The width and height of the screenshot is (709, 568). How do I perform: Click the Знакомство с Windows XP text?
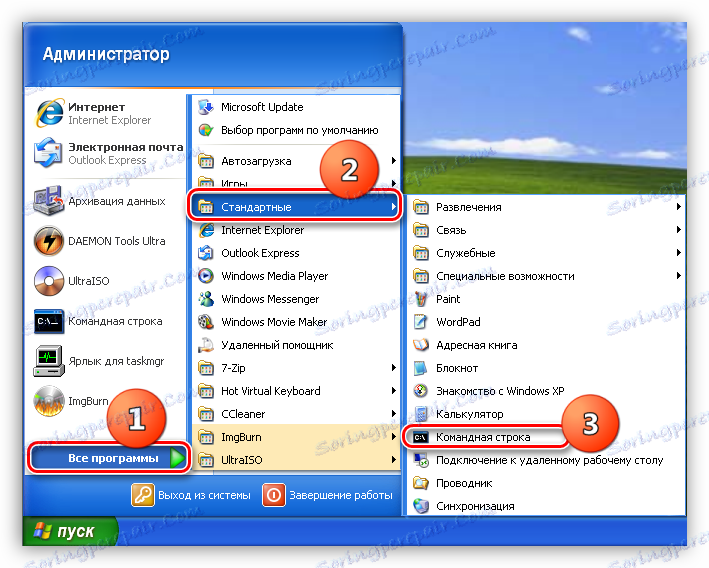(x=500, y=391)
